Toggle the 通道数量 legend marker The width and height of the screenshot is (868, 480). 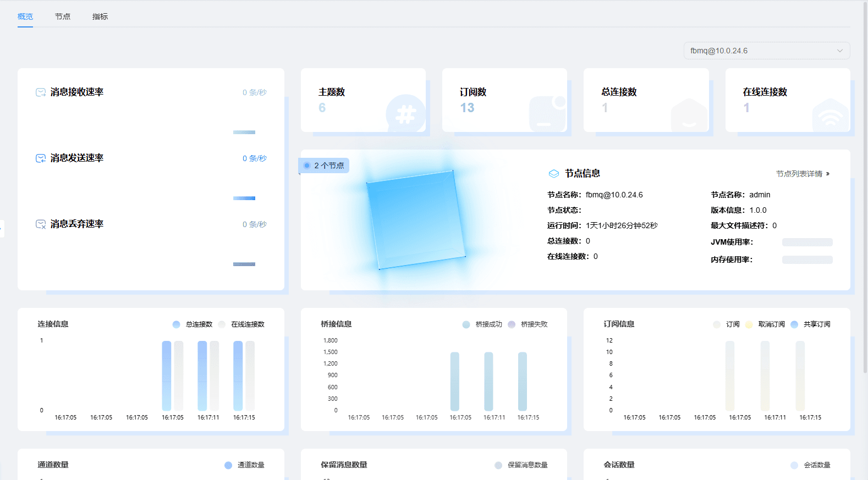[x=228, y=465]
